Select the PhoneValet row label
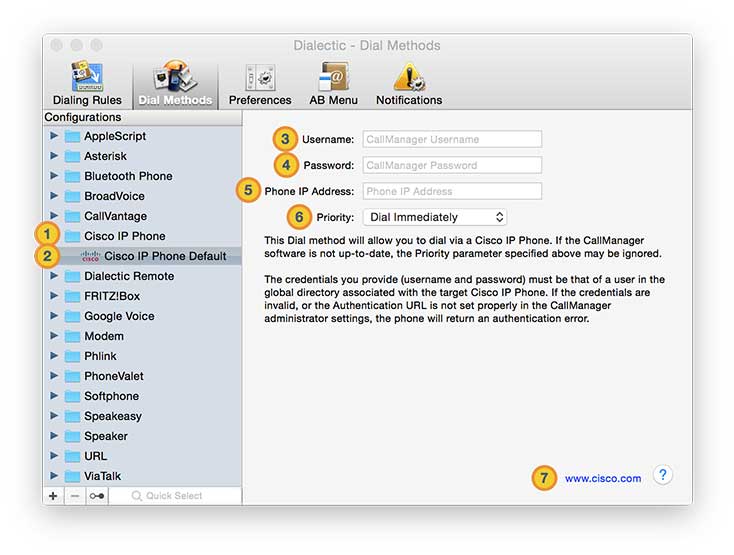This screenshot has width=734, height=555. (114, 376)
